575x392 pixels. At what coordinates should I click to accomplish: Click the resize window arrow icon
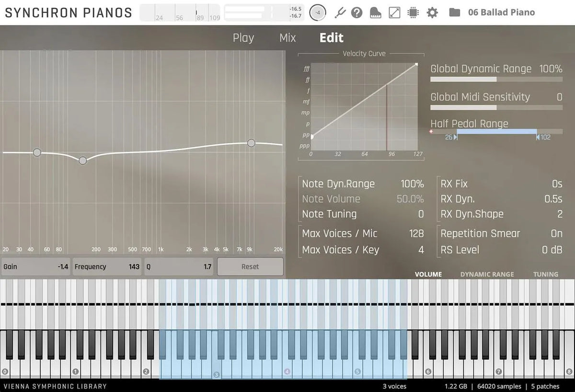coord(394,12)
